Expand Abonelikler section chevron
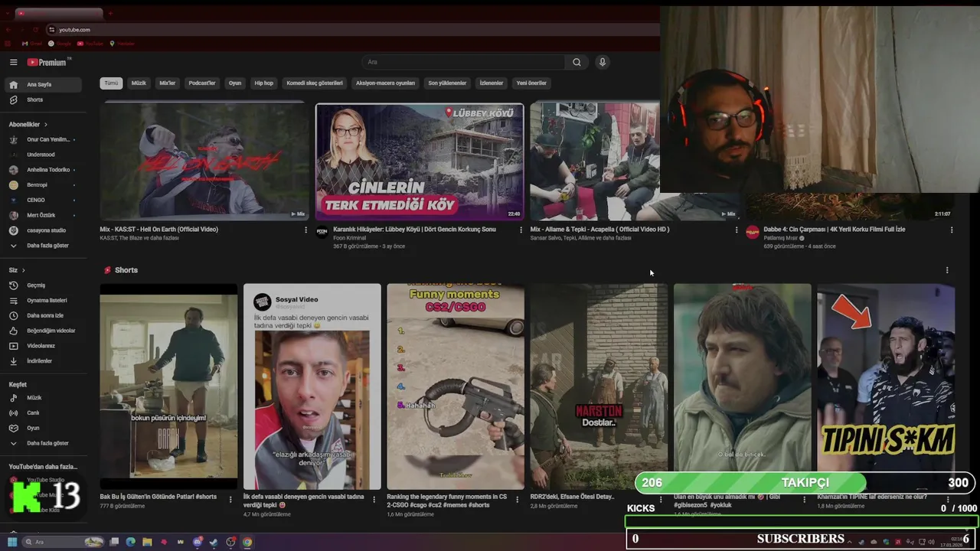 pyautogui.click(x=45, y=124)
